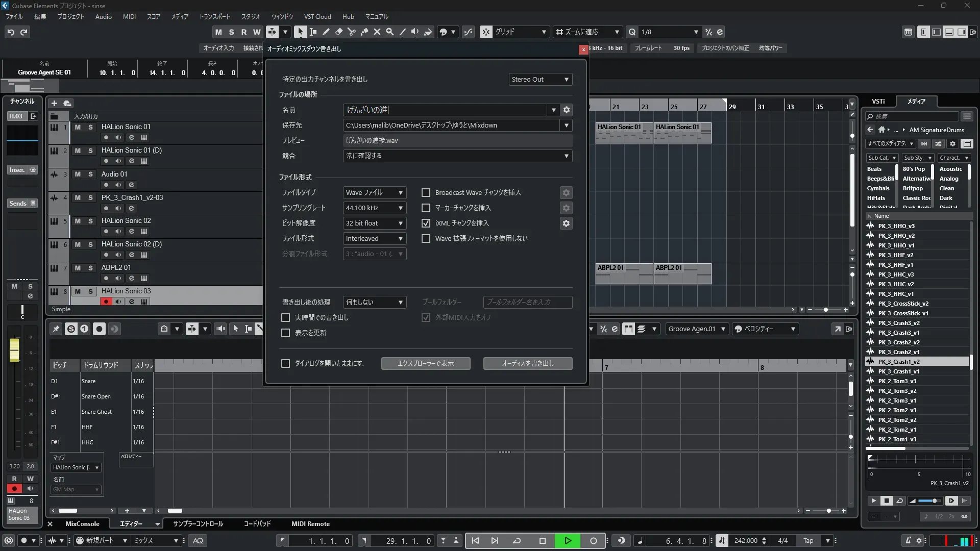Click the Play button in transport
This screenshot has width=980, height=551.
click(567, 541)
